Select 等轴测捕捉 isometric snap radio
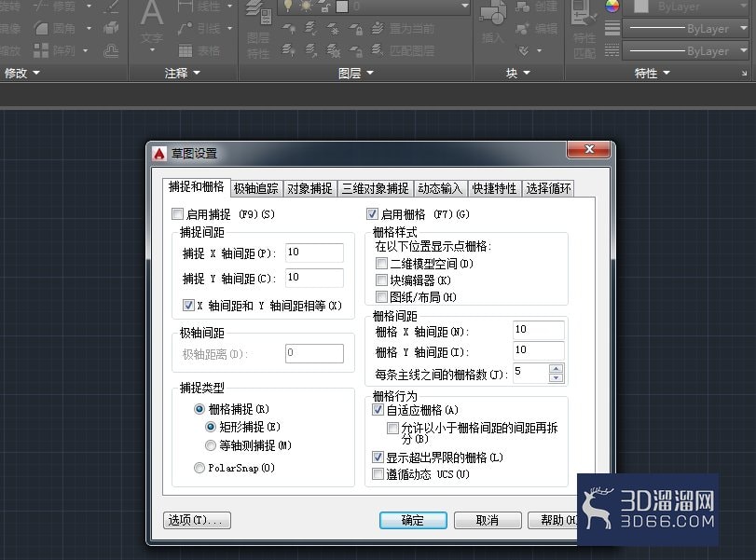The width and height of the screenshot is (756, 560). 211,445
